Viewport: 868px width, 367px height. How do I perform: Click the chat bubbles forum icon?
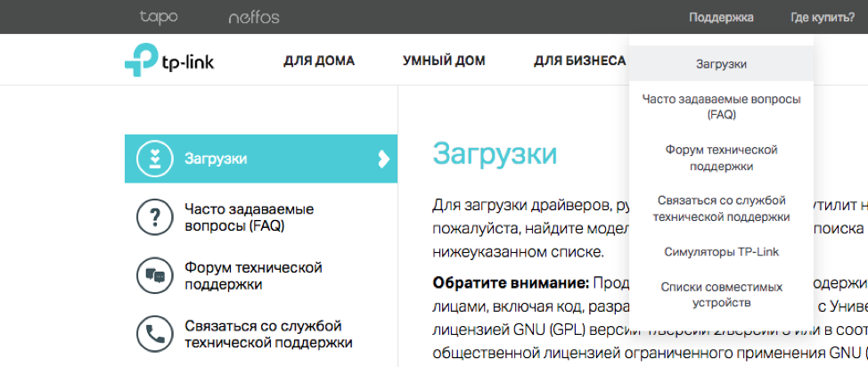(154, 275)
